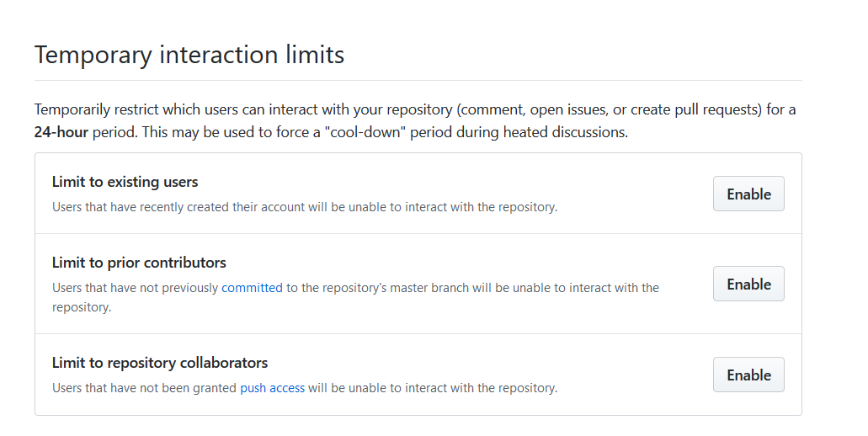Click "Users that have not previously" text
This screenshot has width=868, height=436.
135,288
